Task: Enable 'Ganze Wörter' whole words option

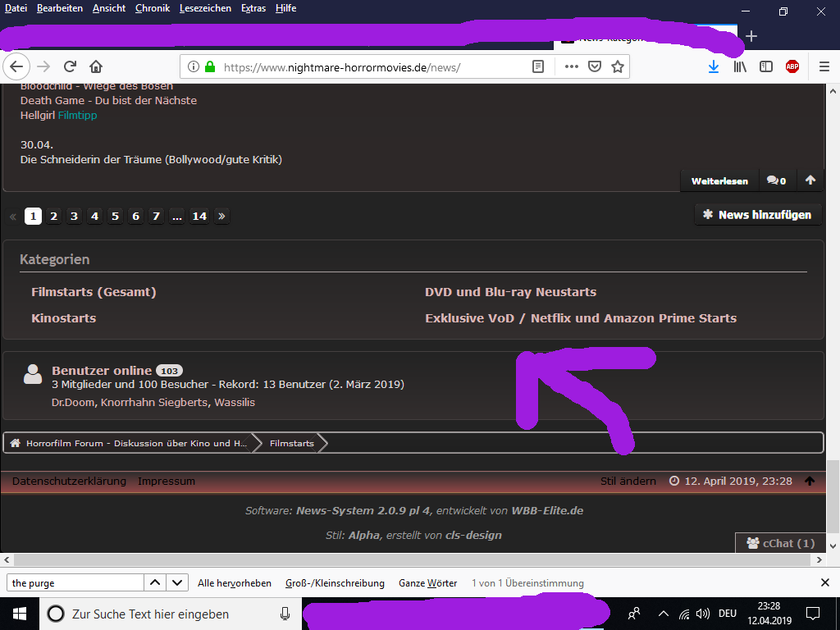Action: tap(427, 583)
